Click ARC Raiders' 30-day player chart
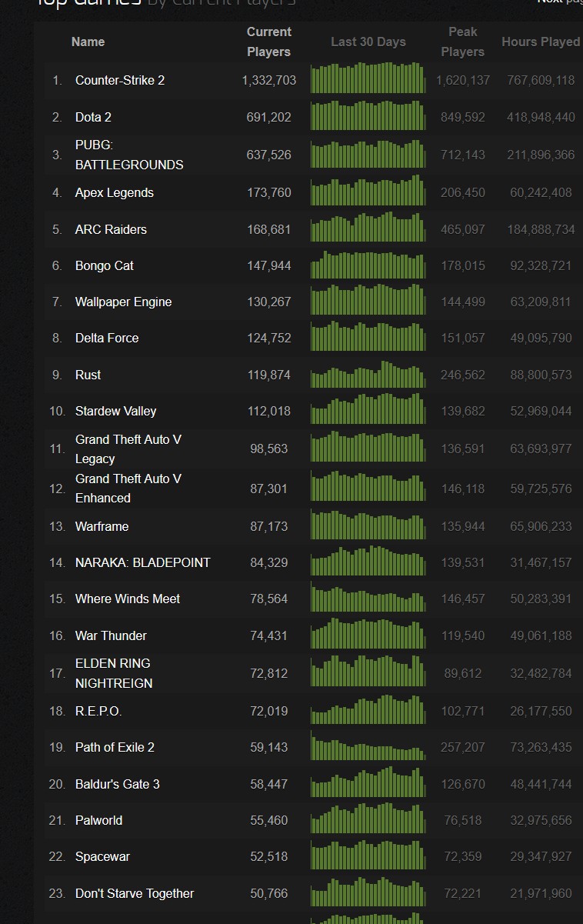Screen dimensions: 583x924 pos(368,228)
